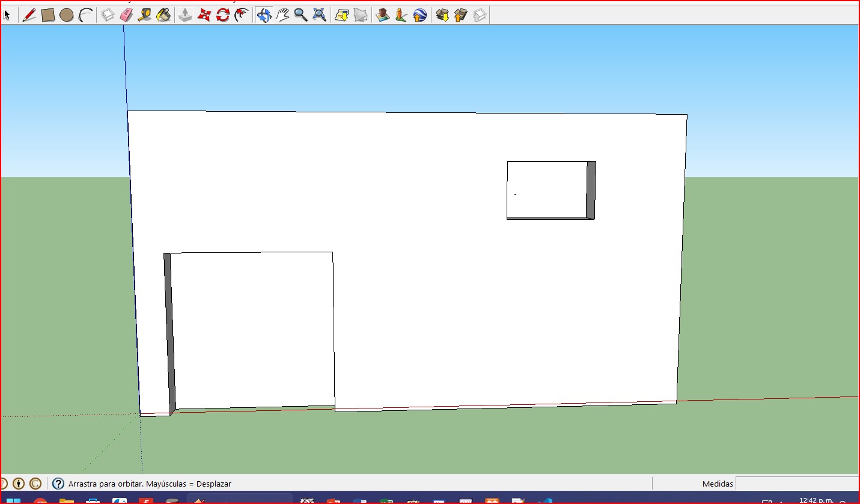Choose the Rectangle drawing tool
860x504 pixels.
pyautogui.click(x=48, y=15)
